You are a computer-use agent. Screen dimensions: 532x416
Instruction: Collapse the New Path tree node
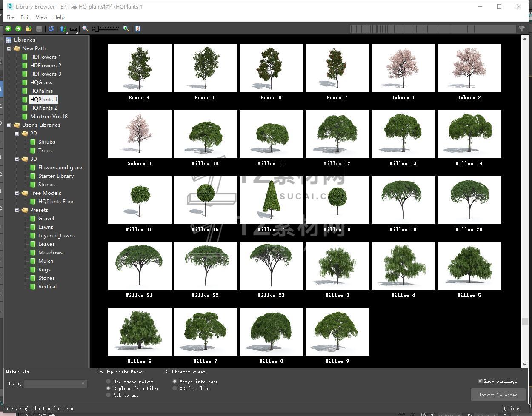pyautogui.click(x=9, y=48)
